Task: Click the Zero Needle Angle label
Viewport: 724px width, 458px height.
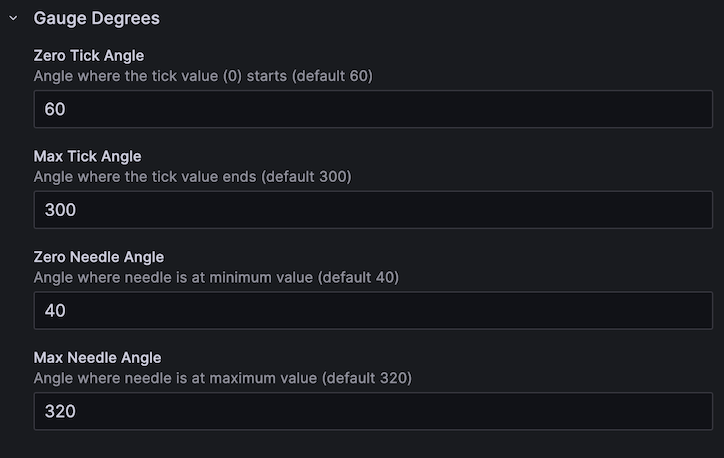Action: (98, 257)
